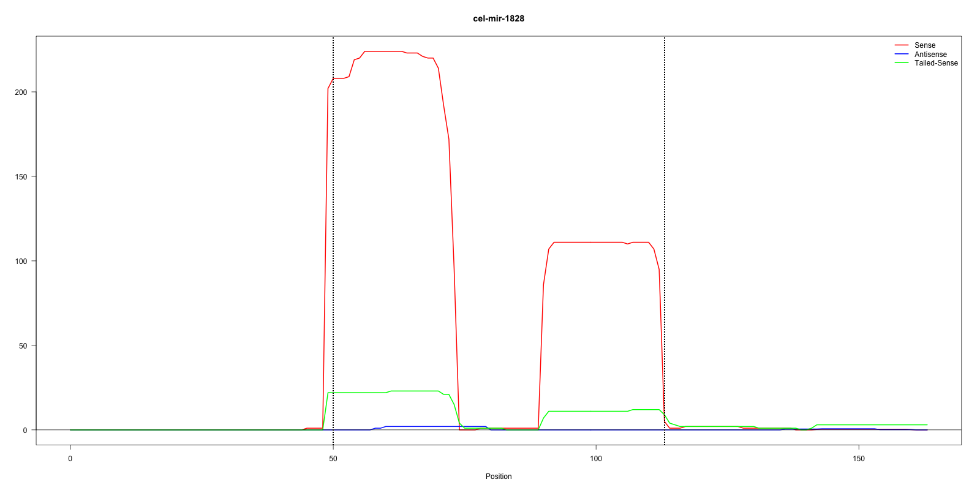This screenshot has width=980, height=490.
Task: Click the red Sense legend line swatch
Action: click(x=901, y=45)
